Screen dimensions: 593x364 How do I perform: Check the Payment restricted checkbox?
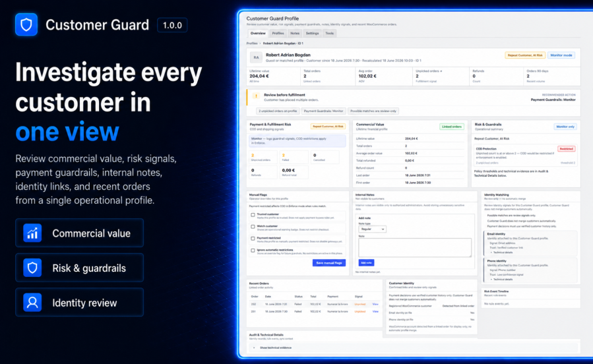click(253, 239)
